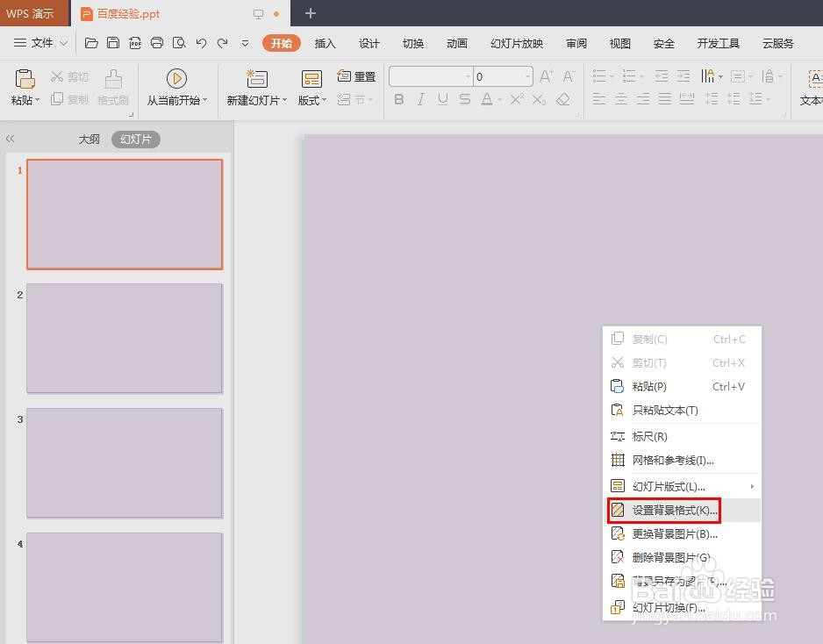Screen dimensions: 823x644
Task: Switch to the 设计 ribbon tab
Action: pyautogui.click(x=369, y=44)
